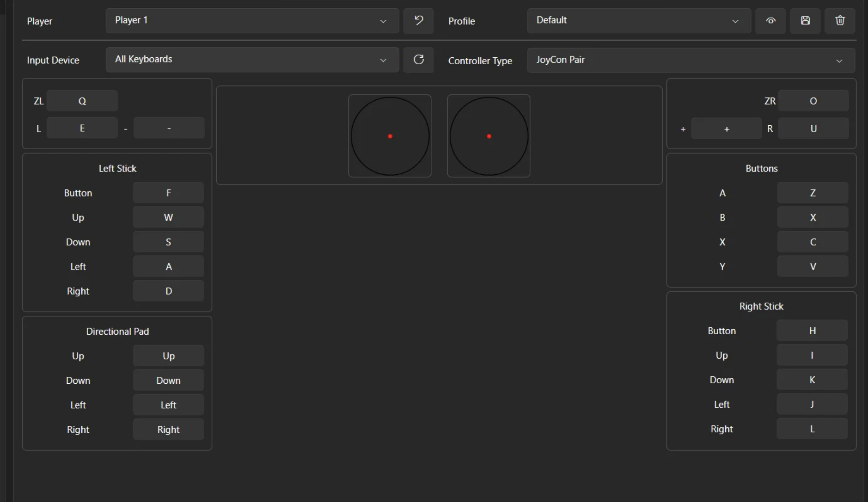Change Left Stick Left binding A

point(168,266)
